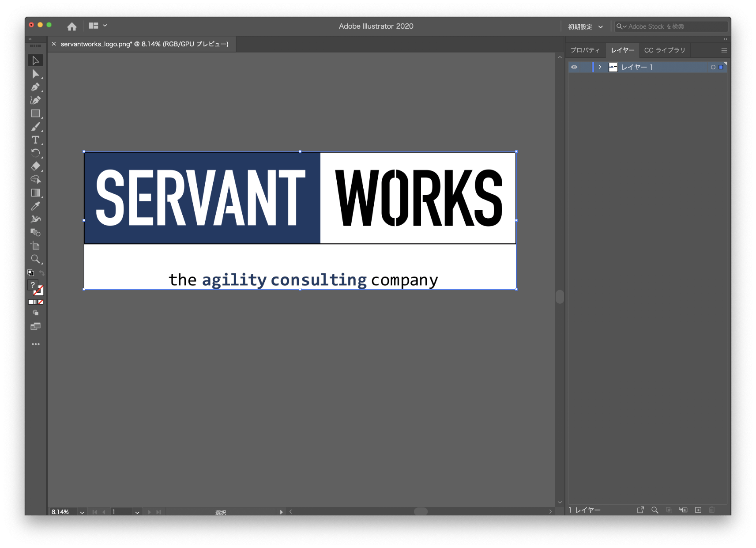Set paint mode to Color
Image resolution: width=756 pixels, height=548 pixels.
[x=30, y=302]
